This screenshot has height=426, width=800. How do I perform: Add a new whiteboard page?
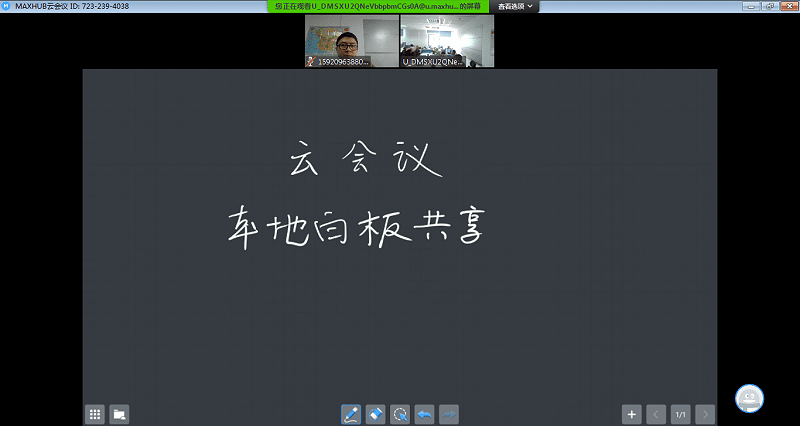pos(631,414)
